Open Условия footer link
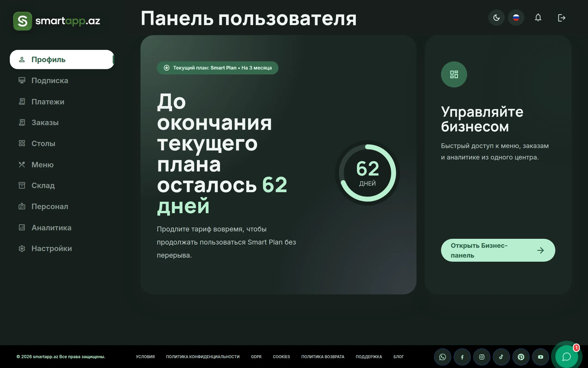 145,357
